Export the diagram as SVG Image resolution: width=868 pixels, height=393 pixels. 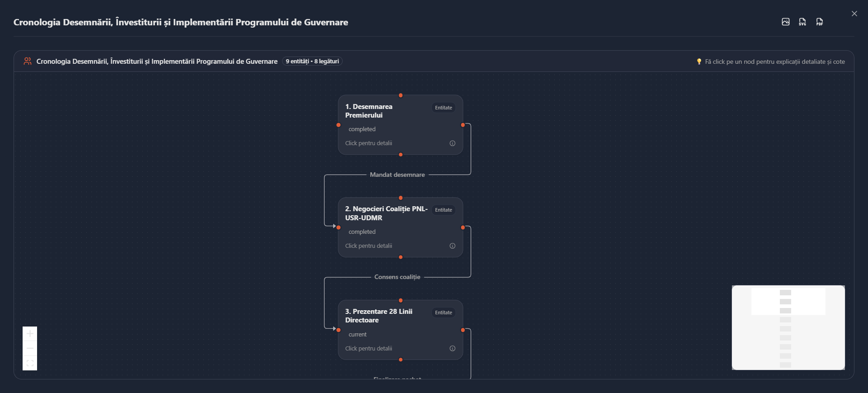tap(802, 22)
